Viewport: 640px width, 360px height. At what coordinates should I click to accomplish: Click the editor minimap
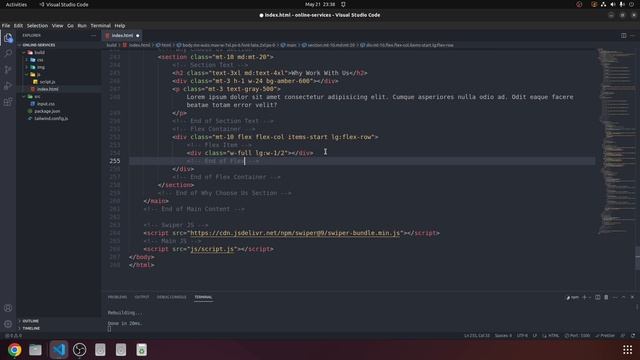[x=616, y=141]
